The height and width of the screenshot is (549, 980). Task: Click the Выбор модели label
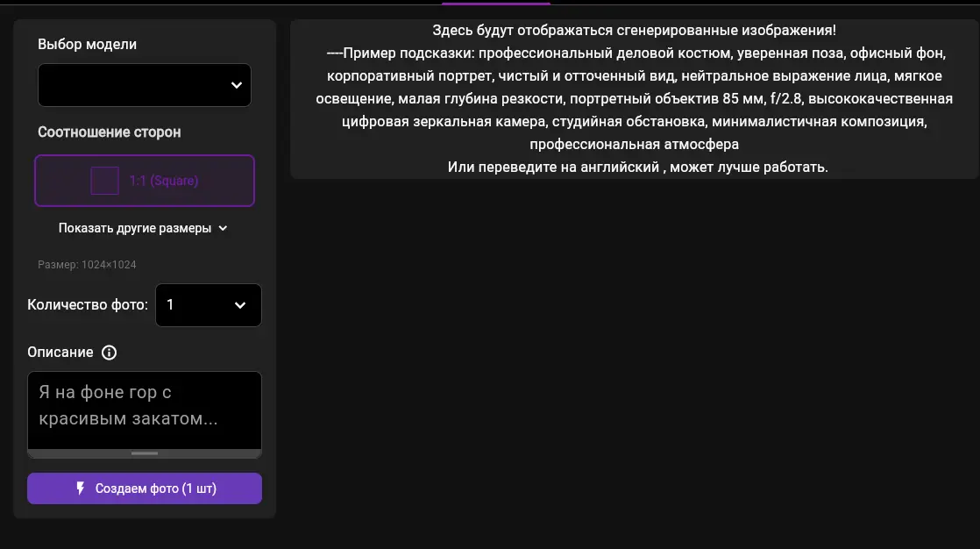coord(88,44)
